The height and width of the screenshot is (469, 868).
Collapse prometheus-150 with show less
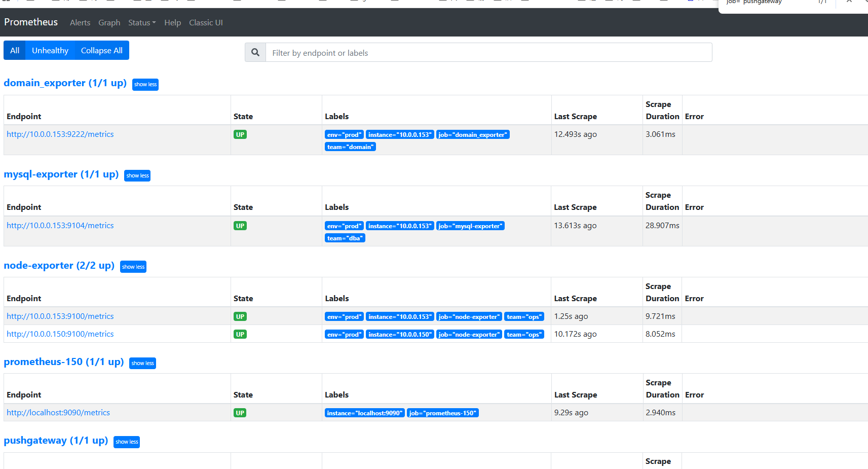tap(142, 364)
